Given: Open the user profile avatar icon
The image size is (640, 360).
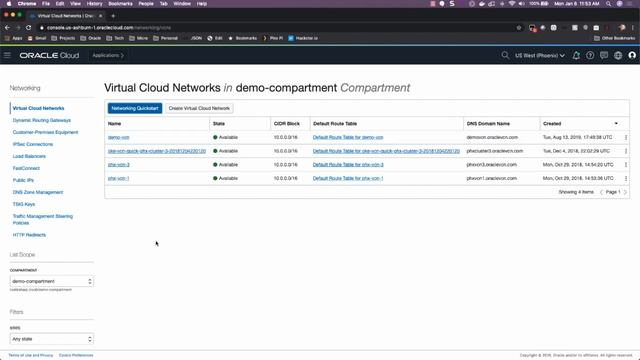Looking at the screenshot, I should pos(632,56).
